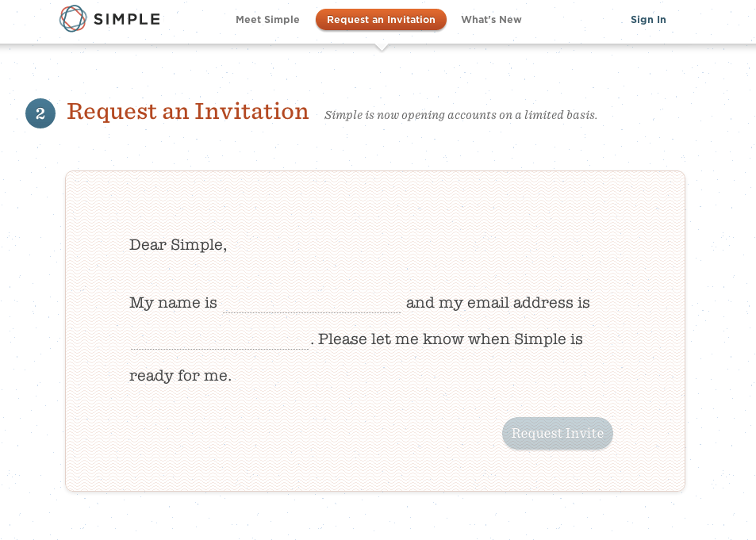Click the Request an Invitation page heading
This screenshot has width=756, height=540.
(188, 112)
